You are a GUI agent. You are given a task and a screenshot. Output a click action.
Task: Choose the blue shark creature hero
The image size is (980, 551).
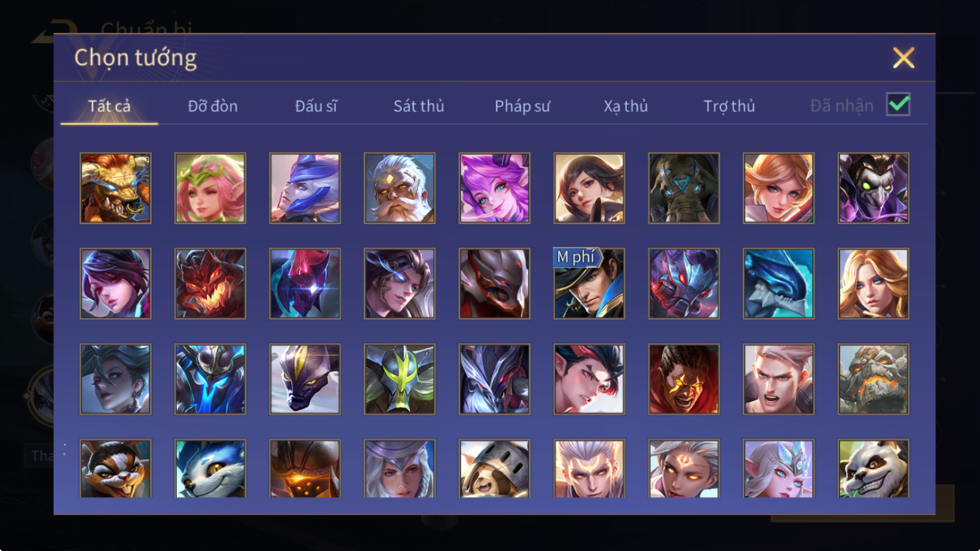click(x=778, y=283)
